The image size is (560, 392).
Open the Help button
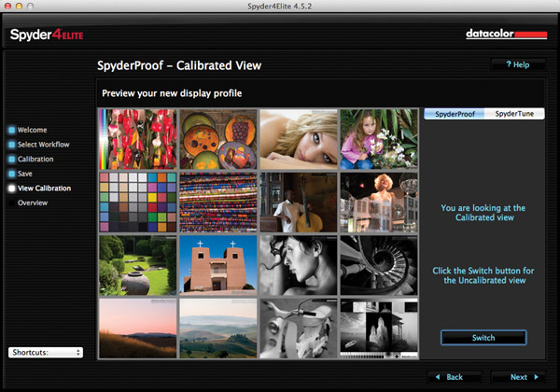518,64
